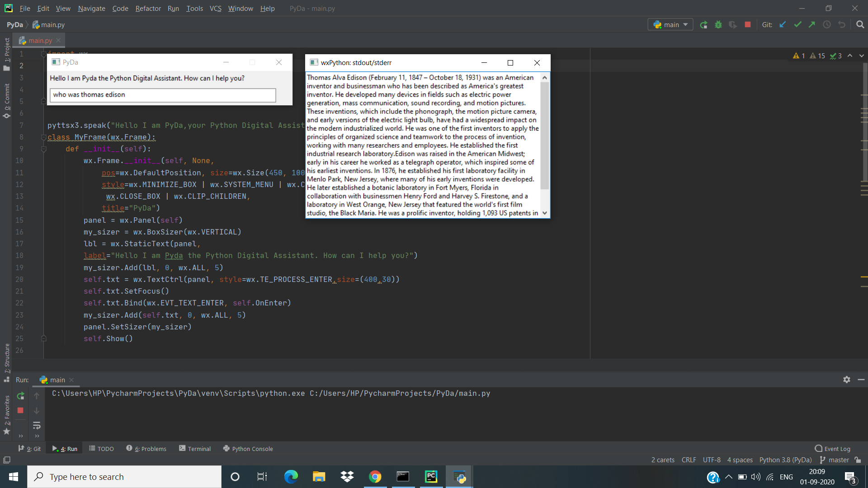The height and width of the screenshot is (488, 868).
Task: Collapse the class MyFrame fold marker
Action: (44, 137)
